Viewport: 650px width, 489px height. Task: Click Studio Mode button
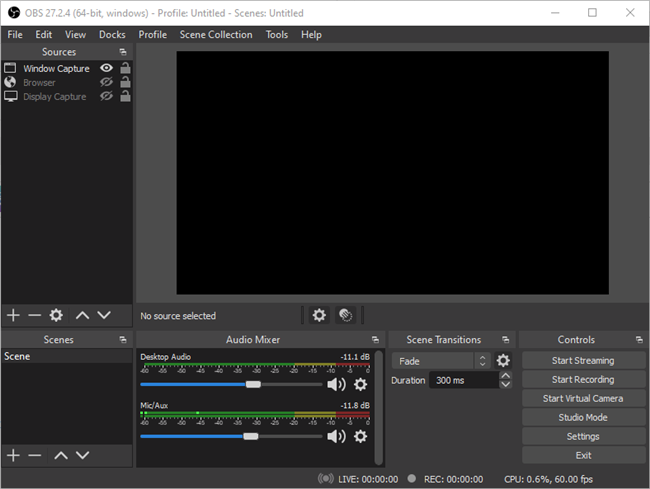tap(582, 417)
